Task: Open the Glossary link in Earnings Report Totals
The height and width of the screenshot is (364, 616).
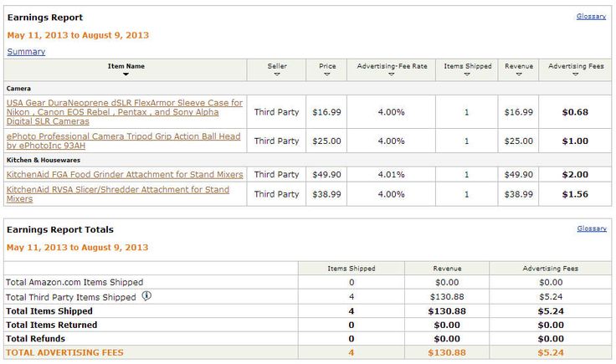Action: pos(592,228)
